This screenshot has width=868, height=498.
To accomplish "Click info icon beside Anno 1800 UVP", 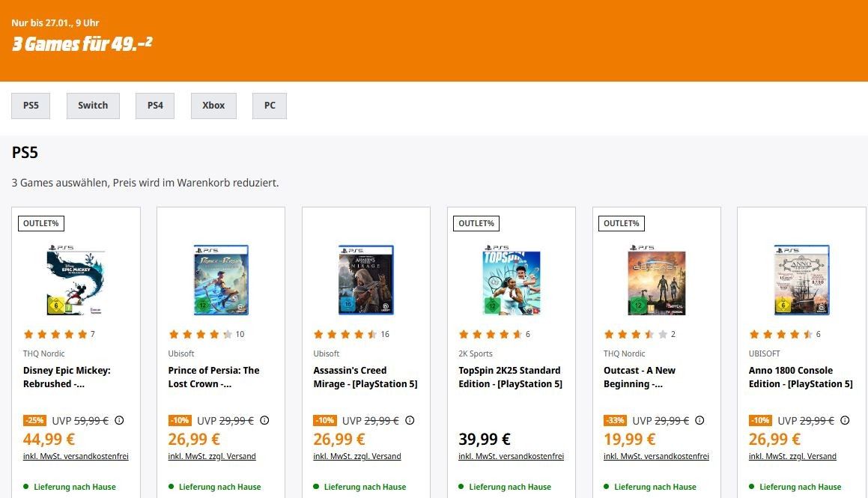I will tap(845, 421).
